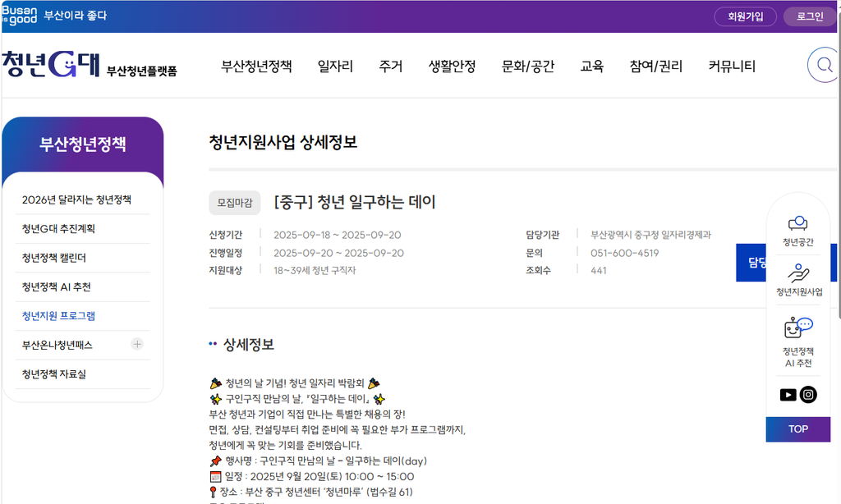The width and height of the screenshot is (841, 504).
Task: Open 커뮤니티 menu
Action: pos(732,66)
